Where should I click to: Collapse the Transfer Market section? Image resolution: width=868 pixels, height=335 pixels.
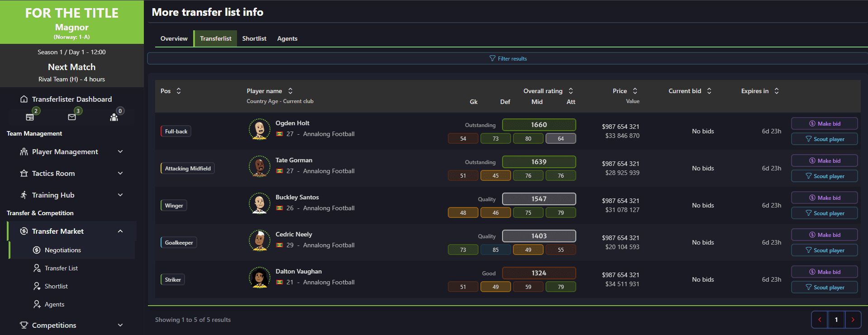120,231
